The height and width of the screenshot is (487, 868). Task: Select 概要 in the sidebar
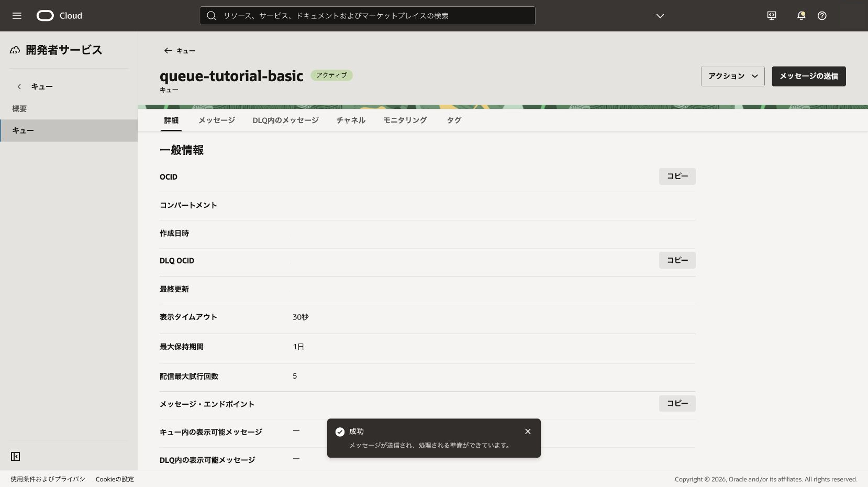point(19,109)
